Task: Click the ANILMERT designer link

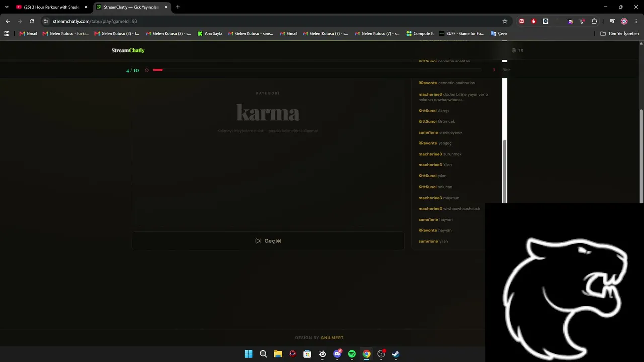Action: click(332, 338)
